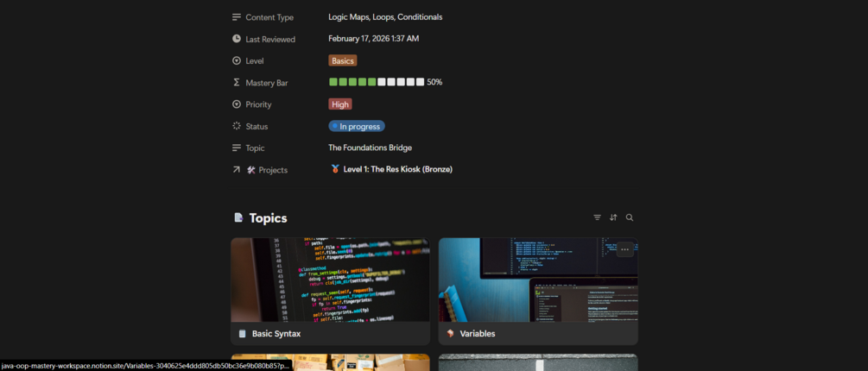Click the In progress status pill
Viewport: 868px width, 371px height.
357,126
